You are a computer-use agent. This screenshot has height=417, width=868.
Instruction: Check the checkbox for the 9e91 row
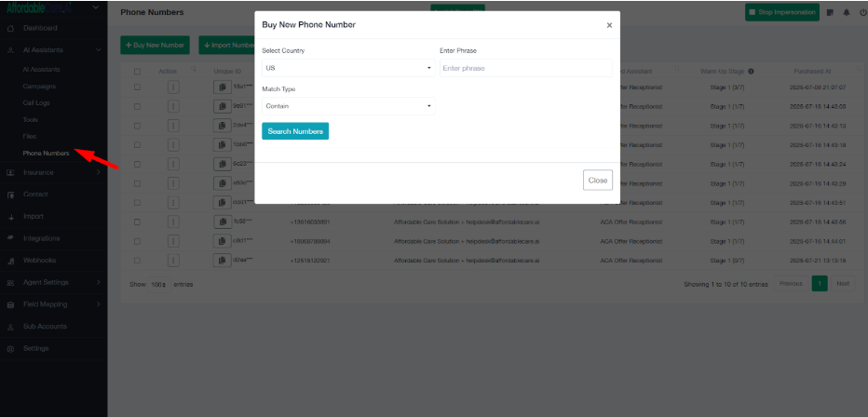[x=138, y=106]
